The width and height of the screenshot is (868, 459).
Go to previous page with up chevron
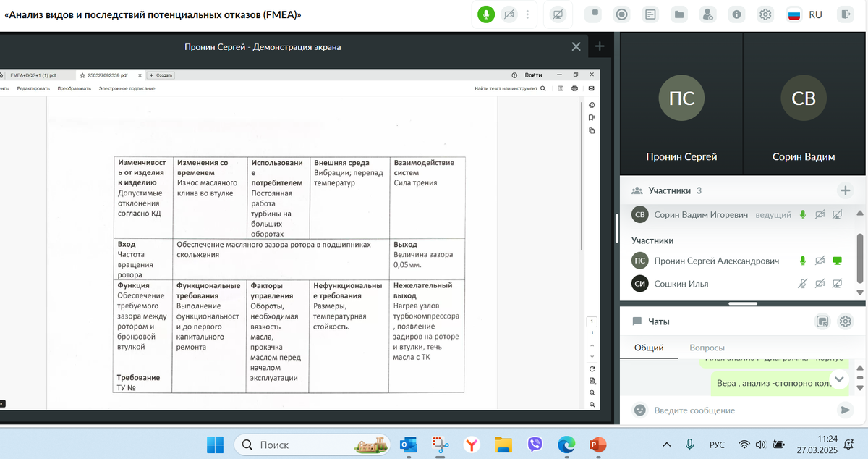pos(592,345)
